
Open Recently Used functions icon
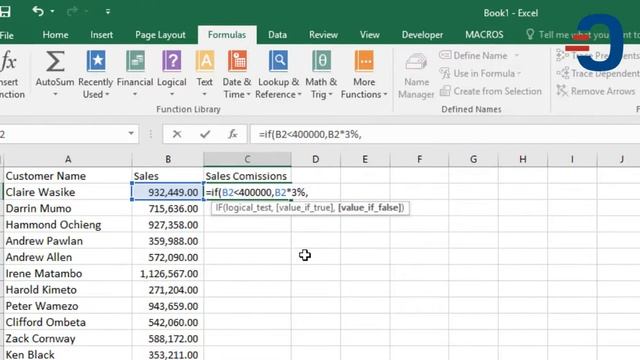(x=96, y=61)
